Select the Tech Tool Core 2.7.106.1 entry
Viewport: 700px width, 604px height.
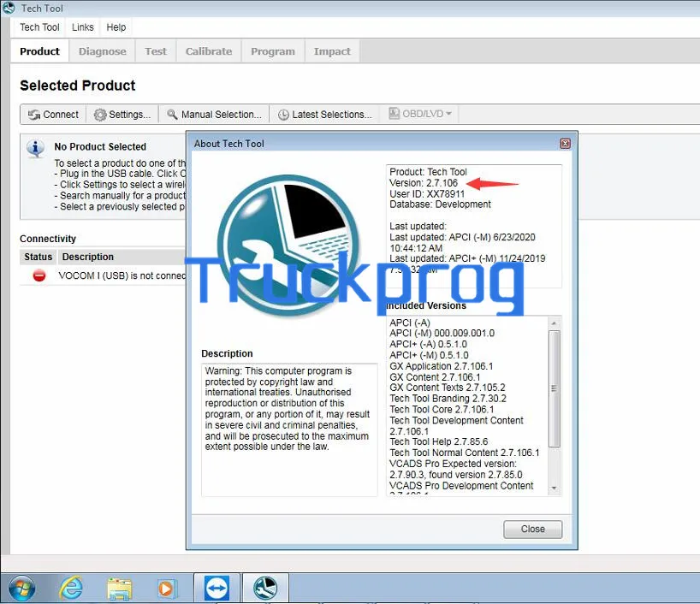coord(442,409)
